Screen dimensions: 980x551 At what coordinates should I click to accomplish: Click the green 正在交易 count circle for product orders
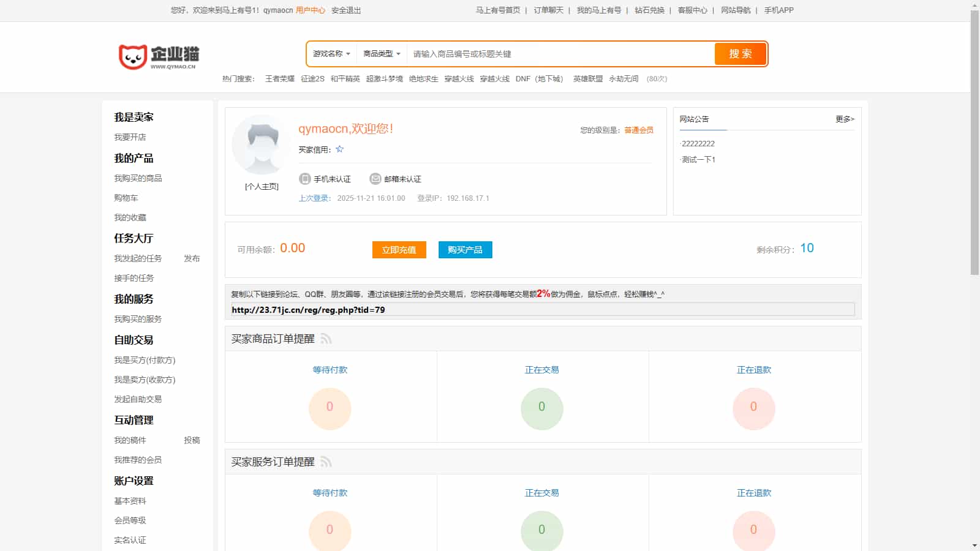[x=541, y=408]
